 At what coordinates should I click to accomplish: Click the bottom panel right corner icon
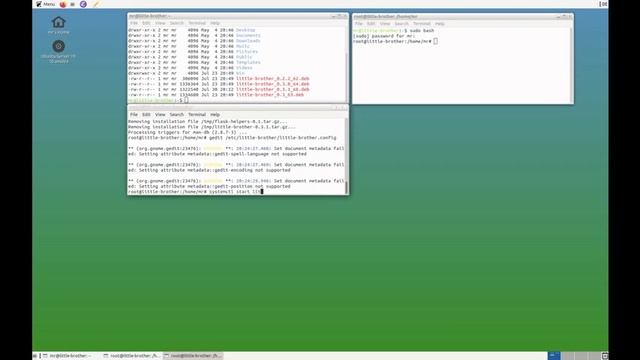pyautogui.click(x=605, y=356)
